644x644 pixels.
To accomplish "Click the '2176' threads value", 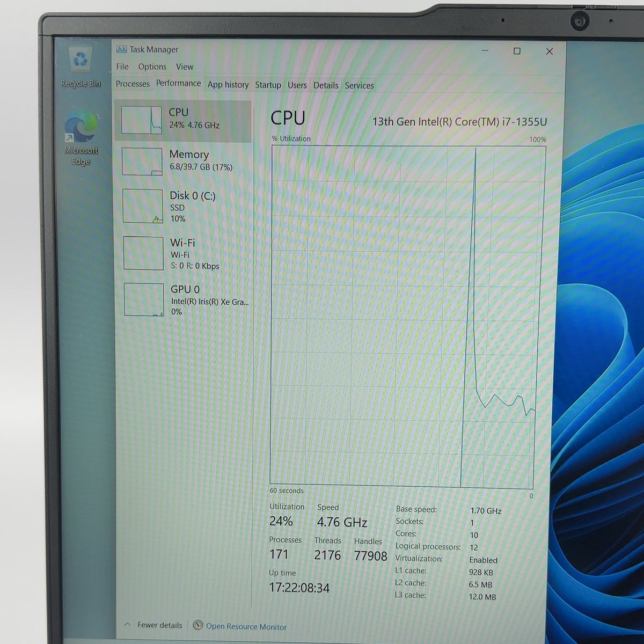I will pyautogui.click(x=327, y=555).
